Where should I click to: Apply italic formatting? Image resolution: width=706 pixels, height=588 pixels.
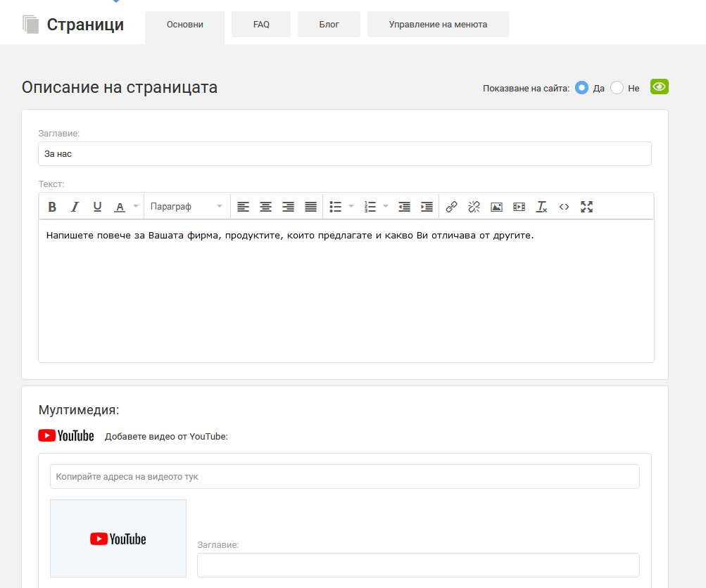click(x=75, y=207)
